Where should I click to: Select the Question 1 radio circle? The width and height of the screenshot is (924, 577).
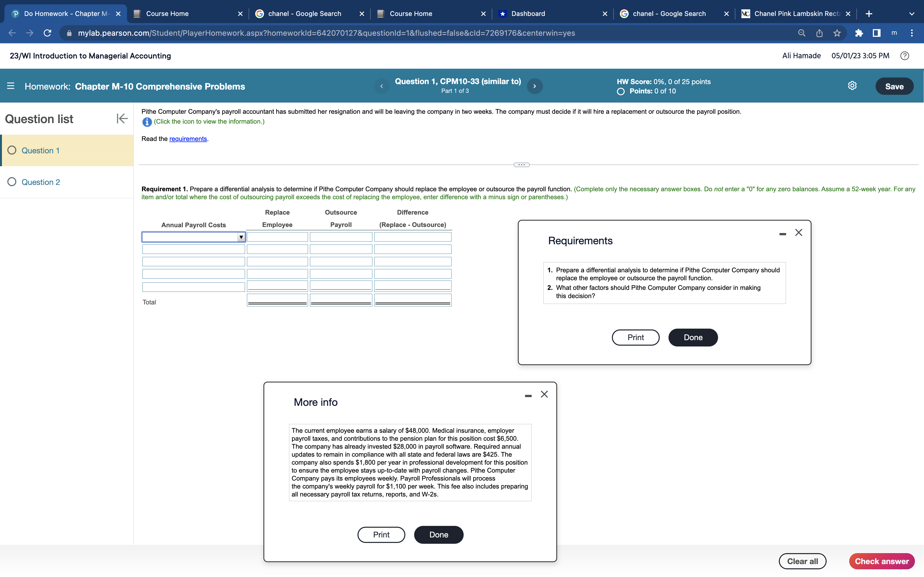(12, 150)
